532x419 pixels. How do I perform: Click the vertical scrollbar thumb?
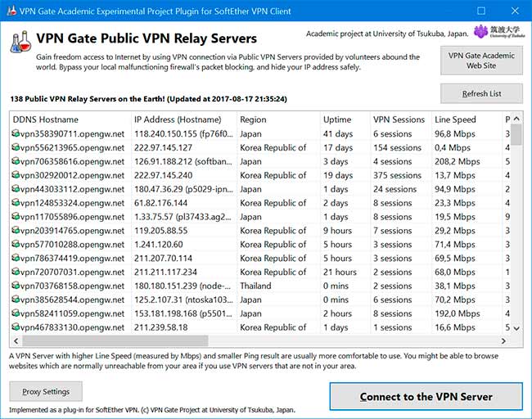516,135
